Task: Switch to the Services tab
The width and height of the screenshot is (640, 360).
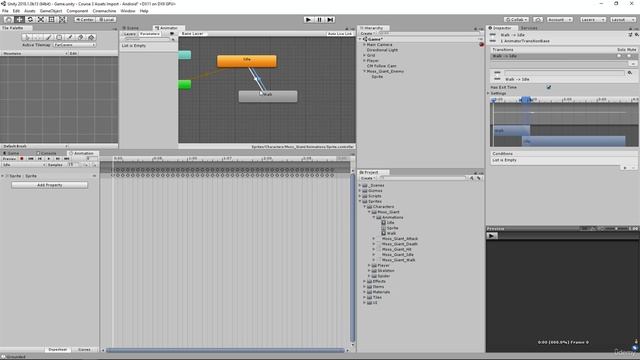Action: (529, 28)
